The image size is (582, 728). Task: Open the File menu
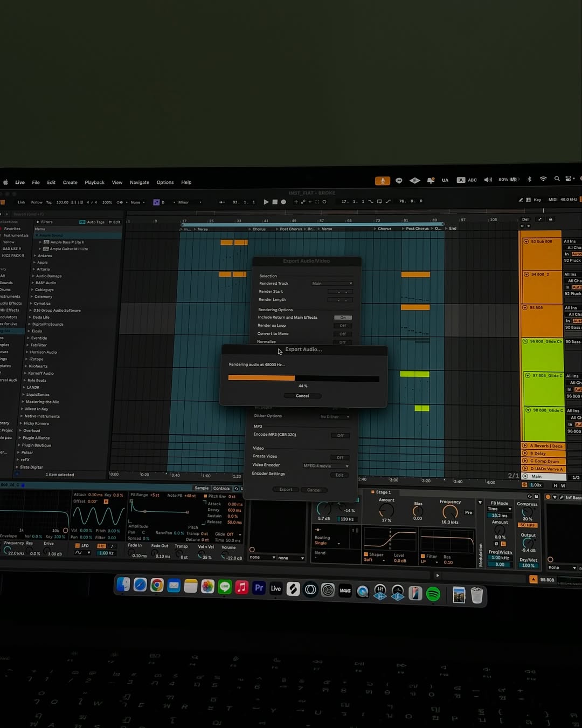[36, 182]
